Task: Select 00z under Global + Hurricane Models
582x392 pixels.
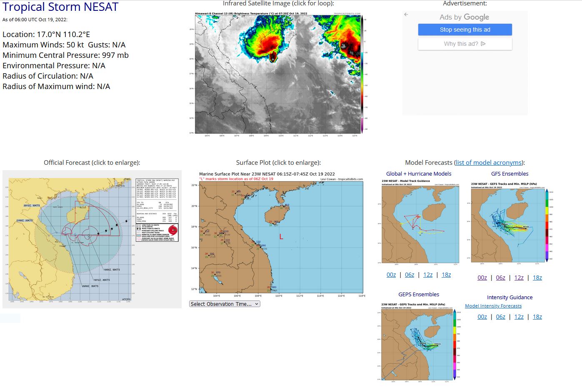Action: [x=391, y=275]
